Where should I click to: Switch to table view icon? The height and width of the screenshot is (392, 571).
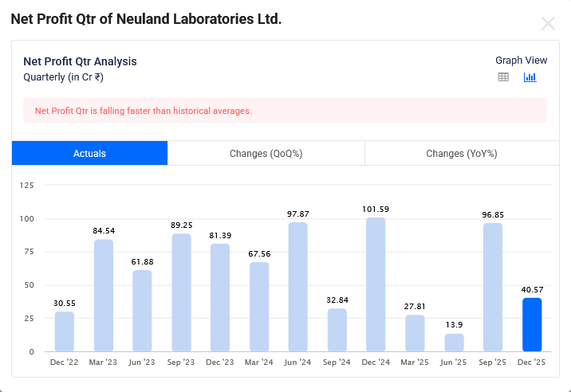tap(503, 77)
